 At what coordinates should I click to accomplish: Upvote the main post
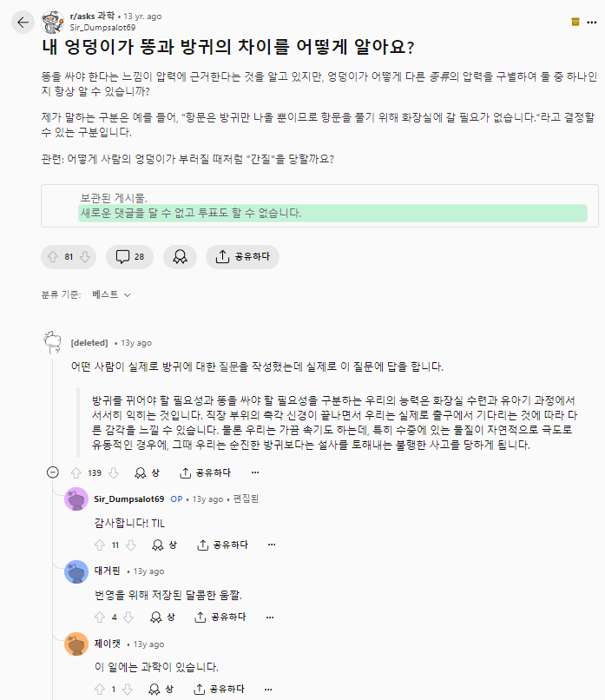54,256
